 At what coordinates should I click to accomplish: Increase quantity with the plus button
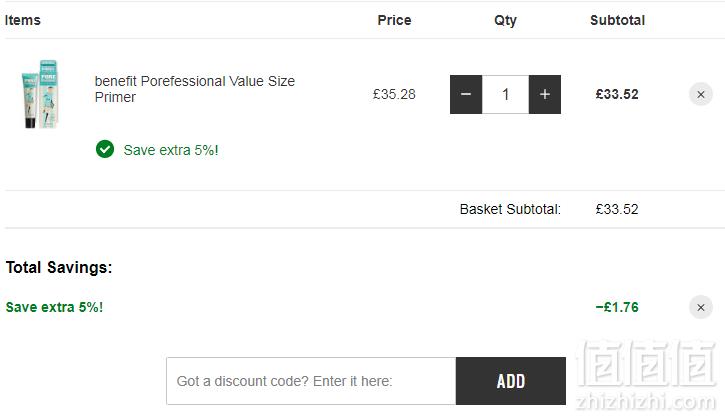545,94
